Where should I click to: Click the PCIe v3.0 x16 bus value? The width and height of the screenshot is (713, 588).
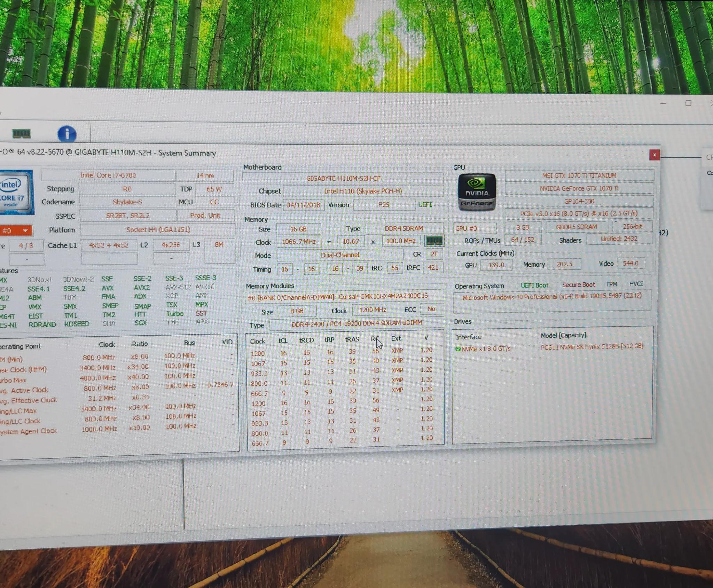(579, 214)
